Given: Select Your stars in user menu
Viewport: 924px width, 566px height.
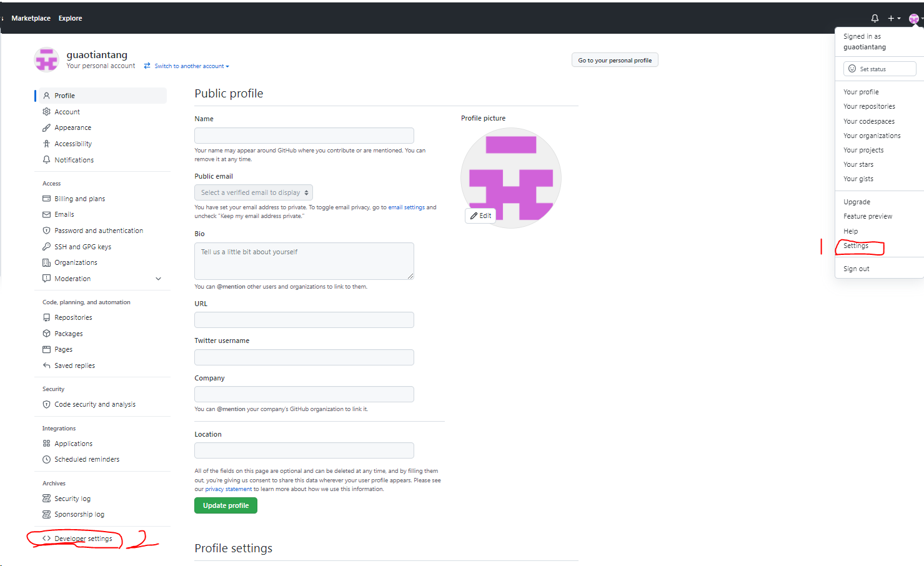Looking at the screenshot, I should (x=858, y=164).
